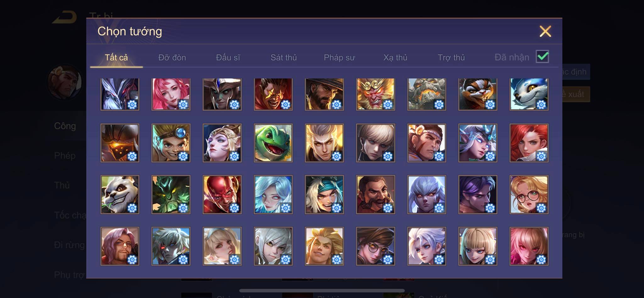The width and height of the screenshot is (644, 298).
Task: Select the panda hero portrait
Action: pyautogui.click(x=120, y=194)
